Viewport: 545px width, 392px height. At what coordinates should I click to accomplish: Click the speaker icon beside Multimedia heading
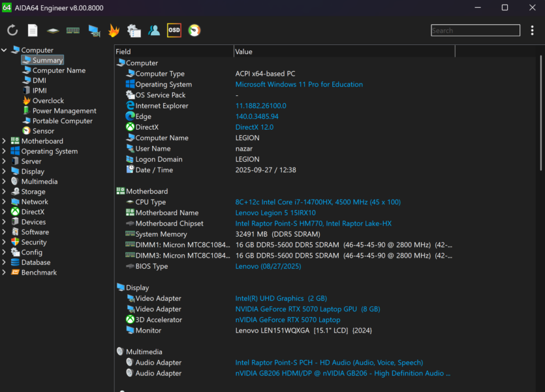pyautogui.click(x=120, y=352)
